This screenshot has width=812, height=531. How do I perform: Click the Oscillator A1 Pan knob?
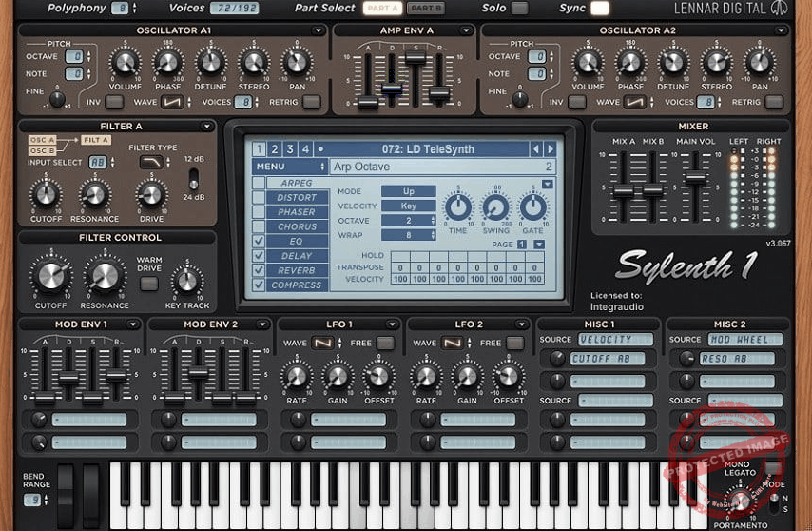pos(297,63)
